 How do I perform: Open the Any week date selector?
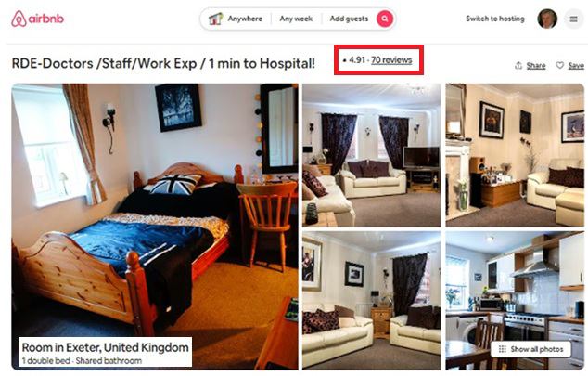pos(296,19)
